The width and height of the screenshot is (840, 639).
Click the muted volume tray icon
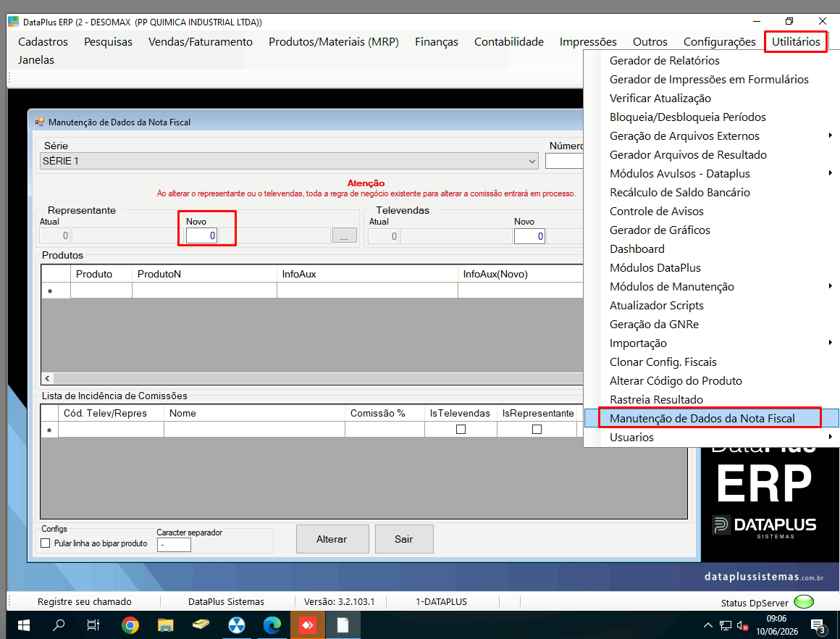click(742, 625)
